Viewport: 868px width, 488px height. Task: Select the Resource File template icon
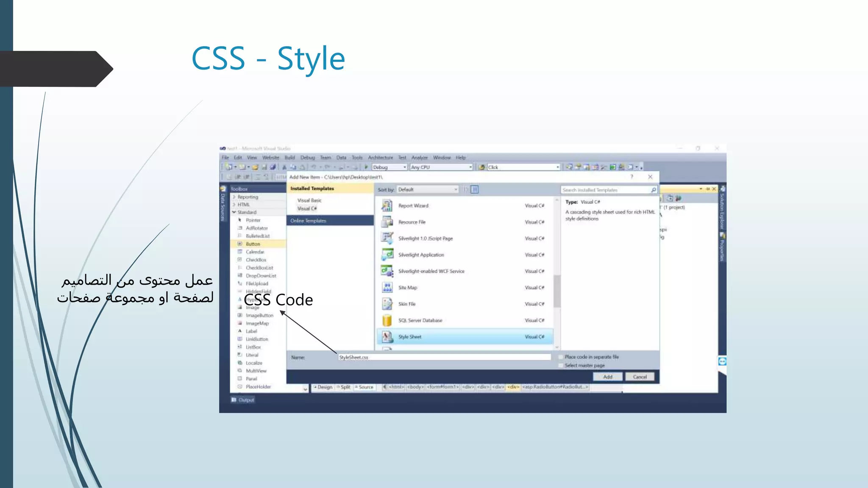point(387,222)
